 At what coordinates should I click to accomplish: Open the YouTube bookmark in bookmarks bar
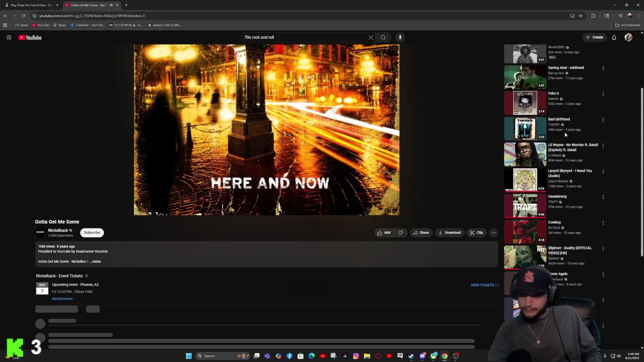coord(41,25)
